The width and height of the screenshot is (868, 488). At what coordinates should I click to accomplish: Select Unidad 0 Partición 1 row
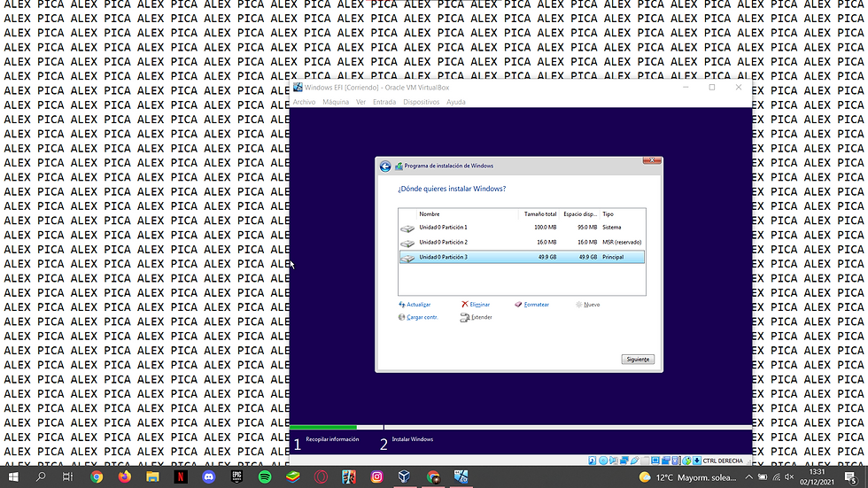522,228
